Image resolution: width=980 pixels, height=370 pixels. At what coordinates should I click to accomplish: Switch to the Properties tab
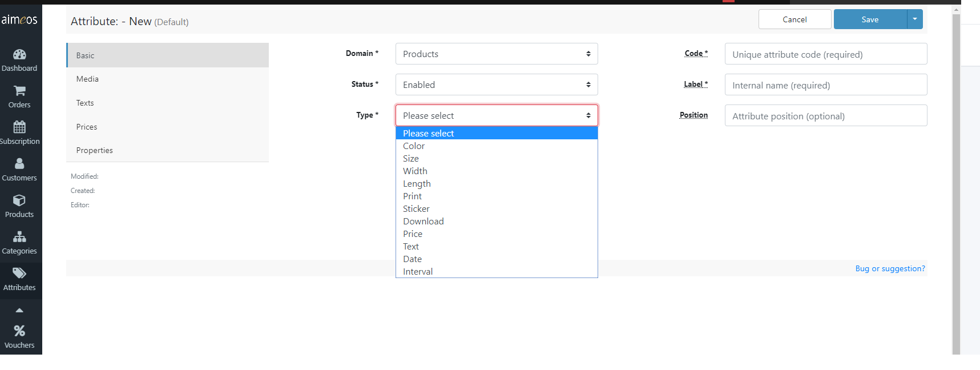pyautogui.click(x=167, y=150)
